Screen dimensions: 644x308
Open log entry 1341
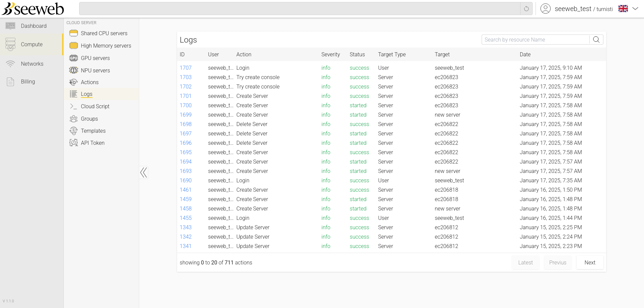click(185, 246)
